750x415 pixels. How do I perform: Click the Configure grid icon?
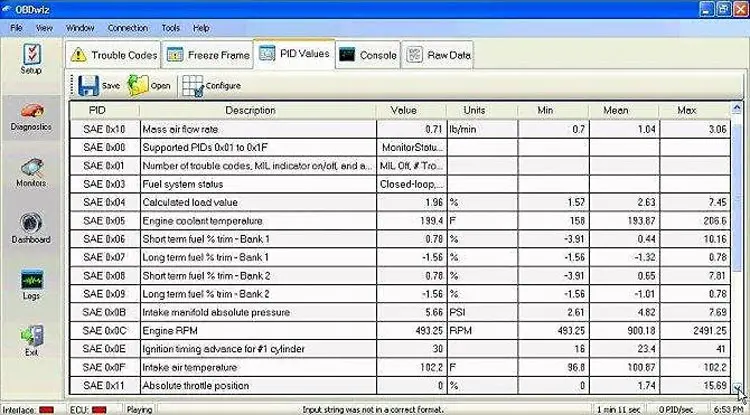[x=193, y=86]
